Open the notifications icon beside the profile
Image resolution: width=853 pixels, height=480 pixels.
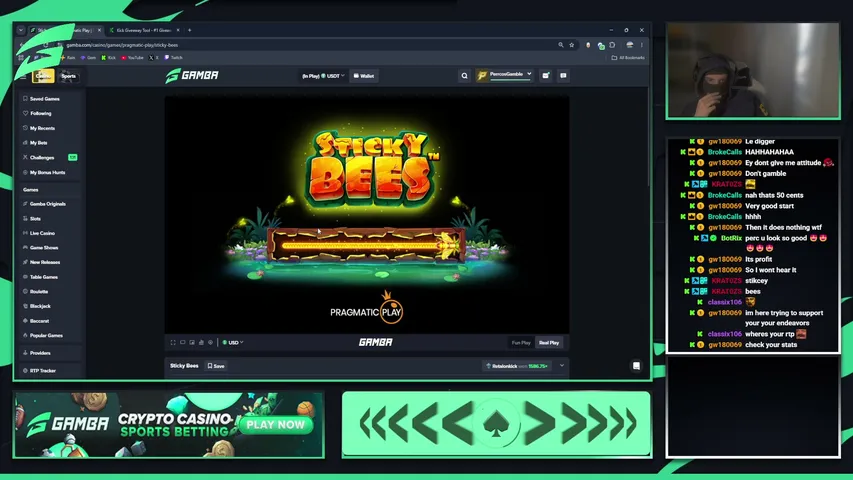pyautogui.click(x=546, y=76)
